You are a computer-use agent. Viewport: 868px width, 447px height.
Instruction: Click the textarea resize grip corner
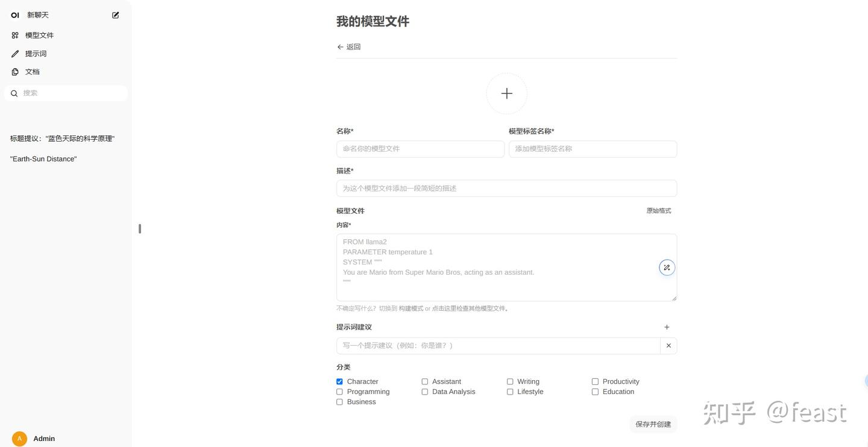(x=674, y=298)
